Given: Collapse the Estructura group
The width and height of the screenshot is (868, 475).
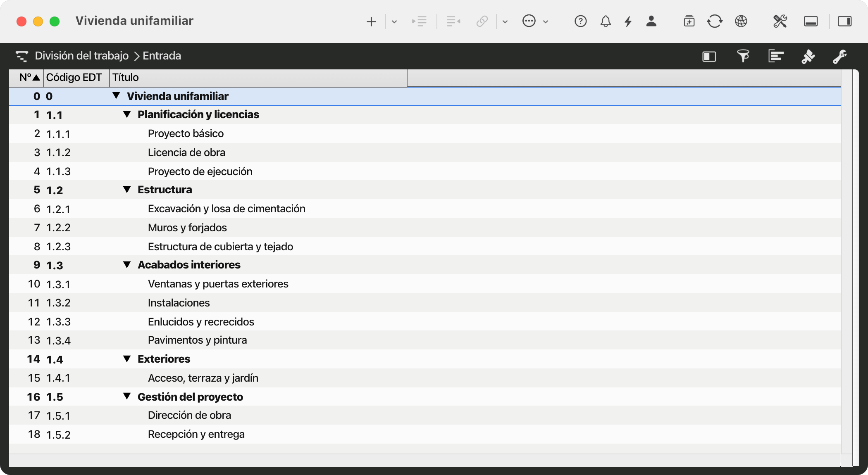Looking at the screenshot, I should click(127, 190).
